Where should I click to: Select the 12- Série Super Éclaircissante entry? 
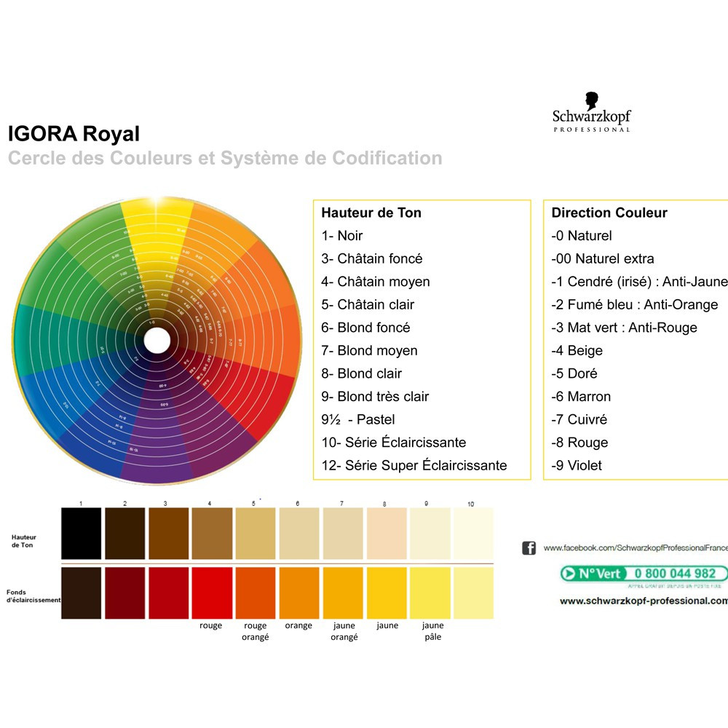414,465
